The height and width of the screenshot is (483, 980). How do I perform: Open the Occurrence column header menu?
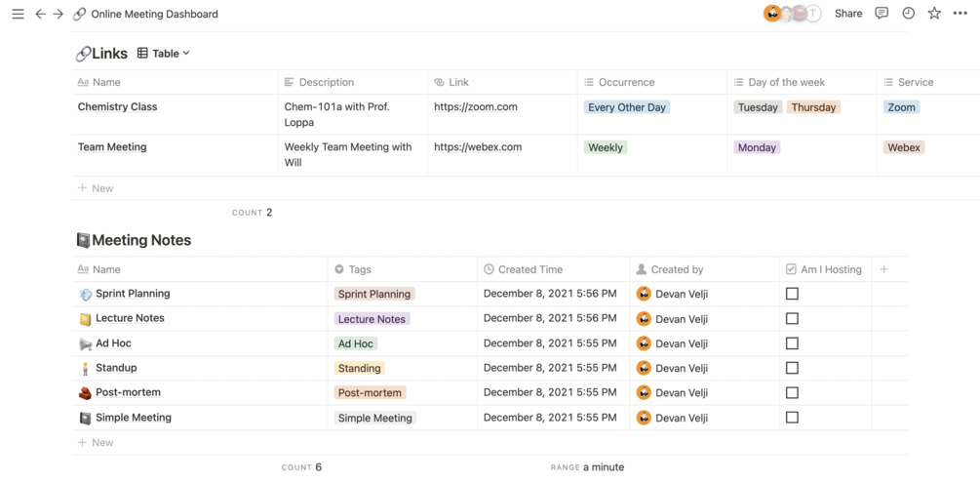pos(626,82)
